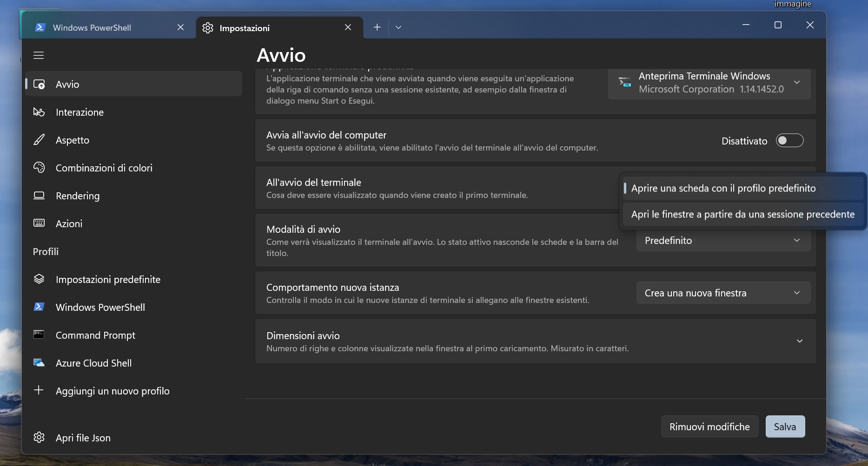The width and height of the screenshot is (868, 466).
Task: Open the hamburger navigation menu
Action: pos(39,55)
